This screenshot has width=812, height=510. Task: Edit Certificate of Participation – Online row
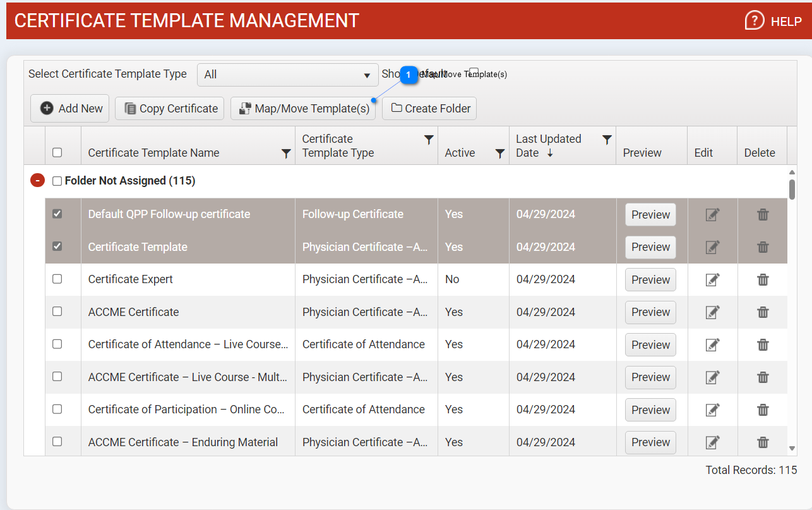coord(712,410)
